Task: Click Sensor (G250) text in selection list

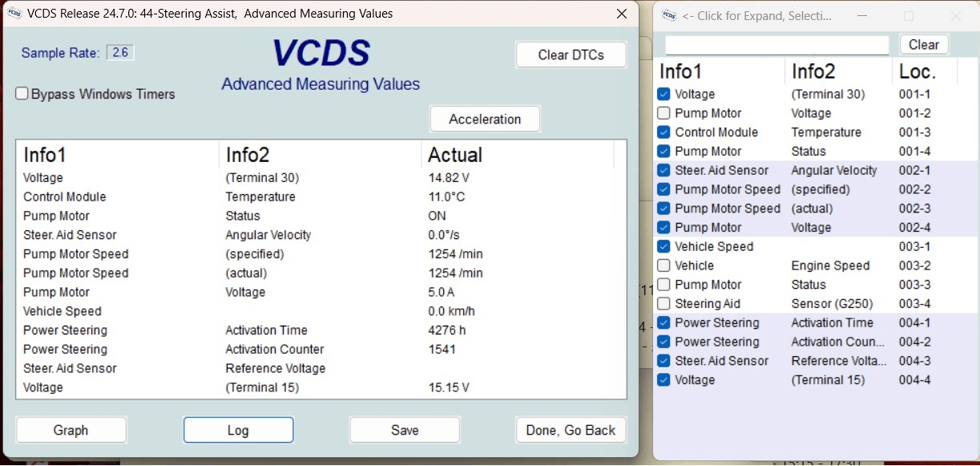Action: 832,303
